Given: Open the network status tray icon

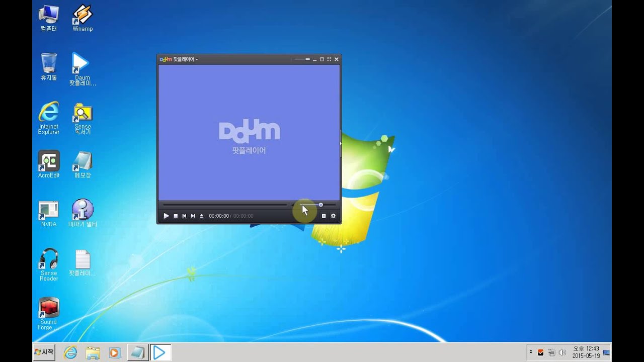Looking at the screenshot, I should 551,353.
